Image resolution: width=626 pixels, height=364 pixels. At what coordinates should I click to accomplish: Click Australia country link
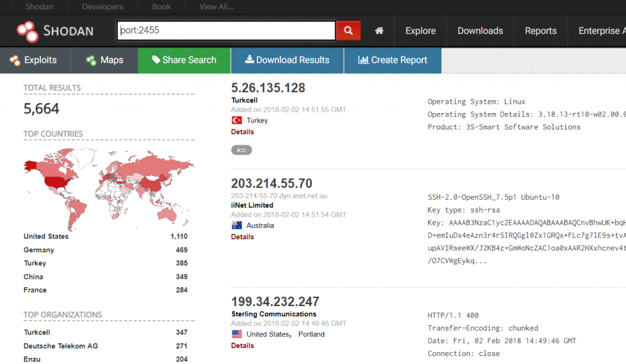click(260, 225)
